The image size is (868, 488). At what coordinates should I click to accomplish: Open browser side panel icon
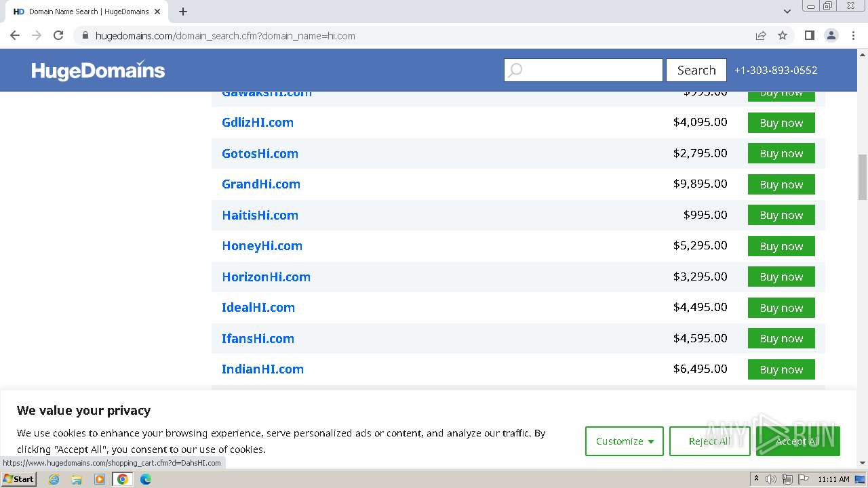[x=809, y=35]
